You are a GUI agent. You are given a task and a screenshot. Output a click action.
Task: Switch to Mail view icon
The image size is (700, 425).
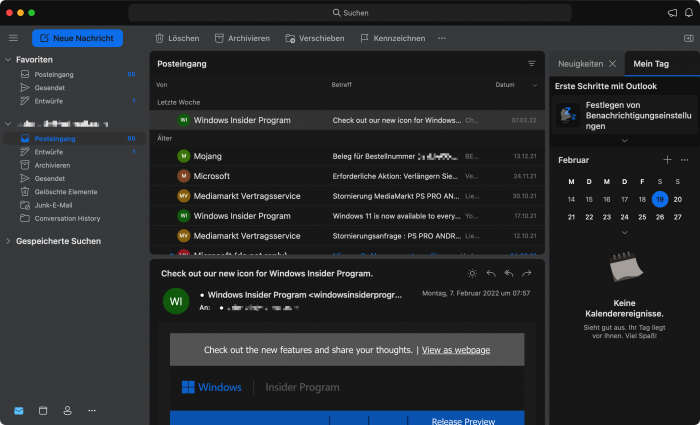[x=18, y=411]
